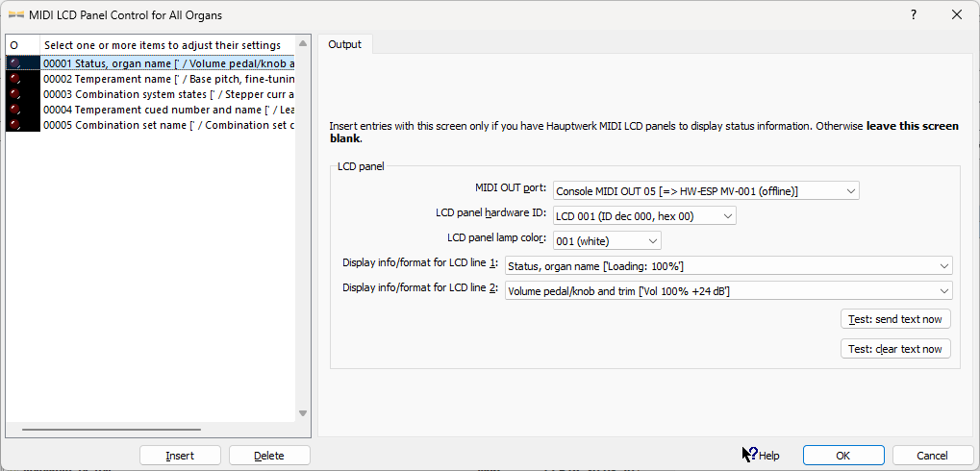
Task: Click the Insert button
Action: (180, 456)
